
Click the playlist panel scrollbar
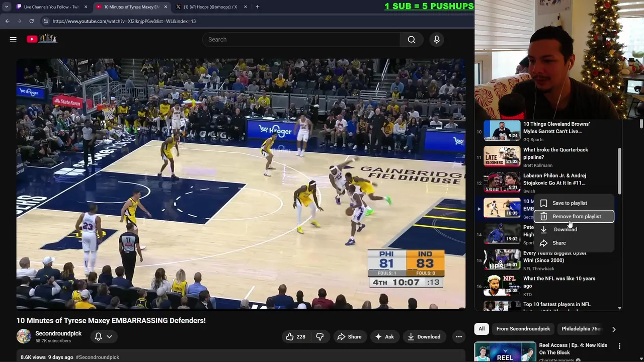619,171
